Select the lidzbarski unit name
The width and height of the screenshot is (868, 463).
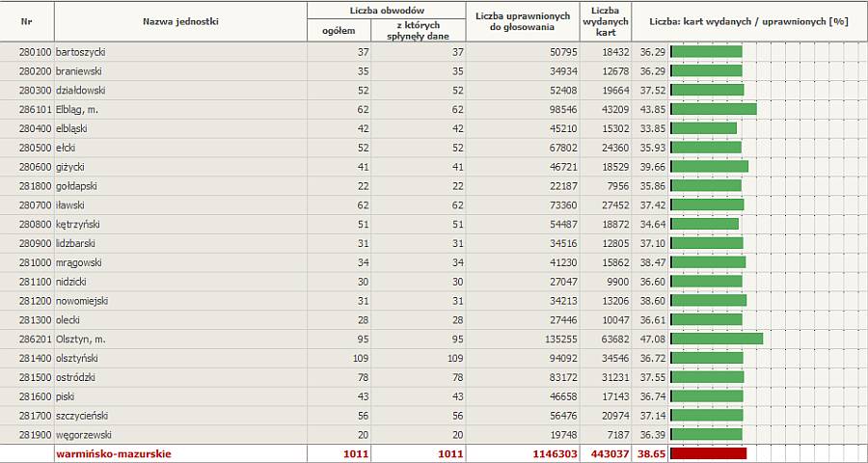click(x=75, y=243)
